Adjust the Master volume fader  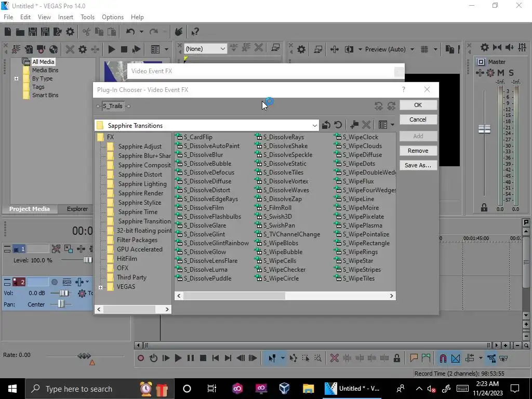pyautogui.click(x=484, y=129)
